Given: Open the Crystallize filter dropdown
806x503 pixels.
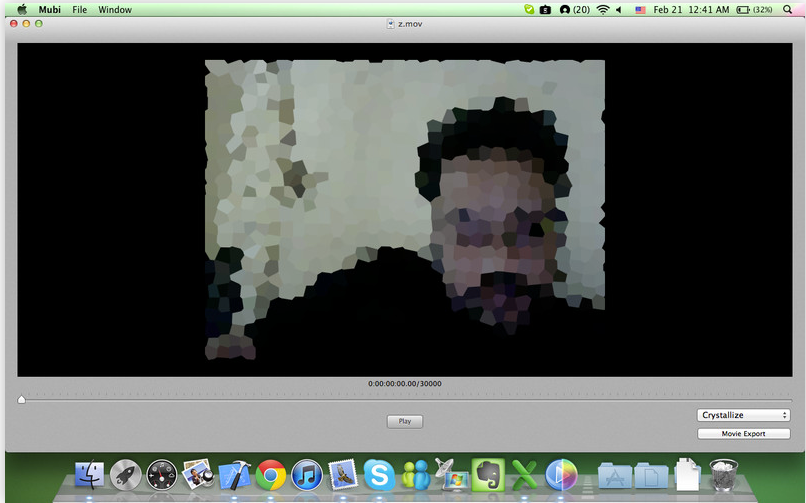Looking at the screenshot, I should click(743, 415).
